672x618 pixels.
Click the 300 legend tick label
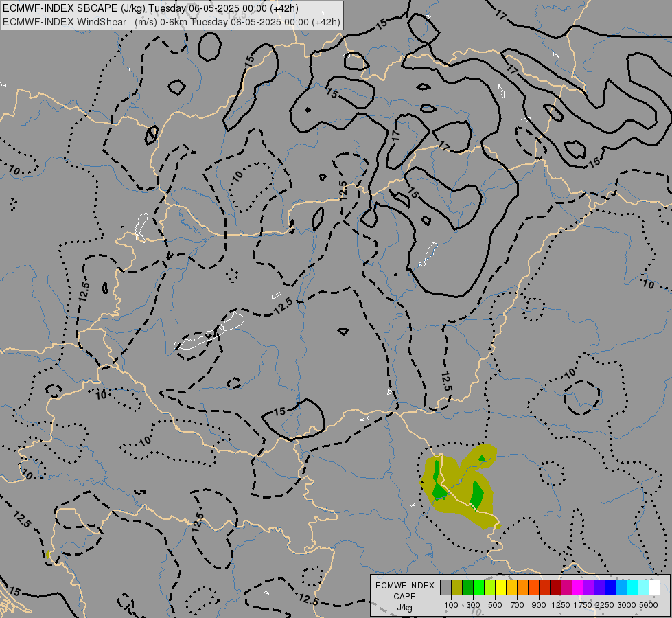click(473, 605)
